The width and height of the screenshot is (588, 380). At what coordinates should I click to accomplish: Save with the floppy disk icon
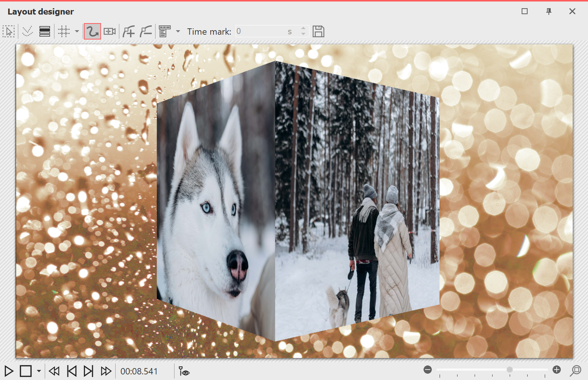[x=318, y=31]
